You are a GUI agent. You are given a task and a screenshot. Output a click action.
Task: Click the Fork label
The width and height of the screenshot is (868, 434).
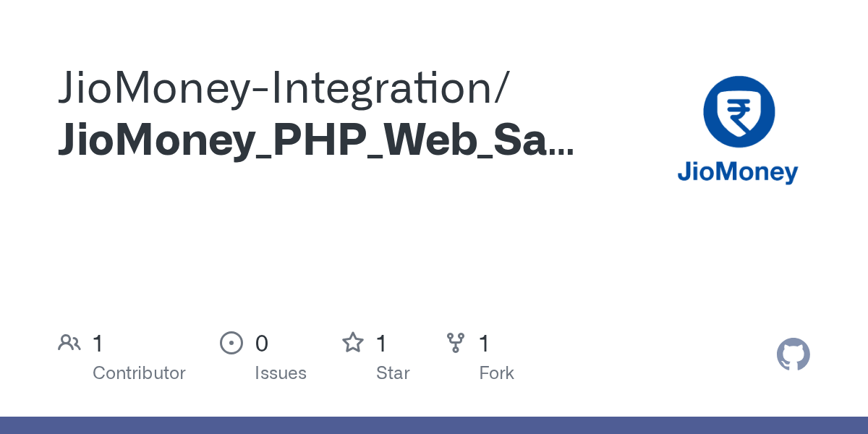(x=496, y=373)
